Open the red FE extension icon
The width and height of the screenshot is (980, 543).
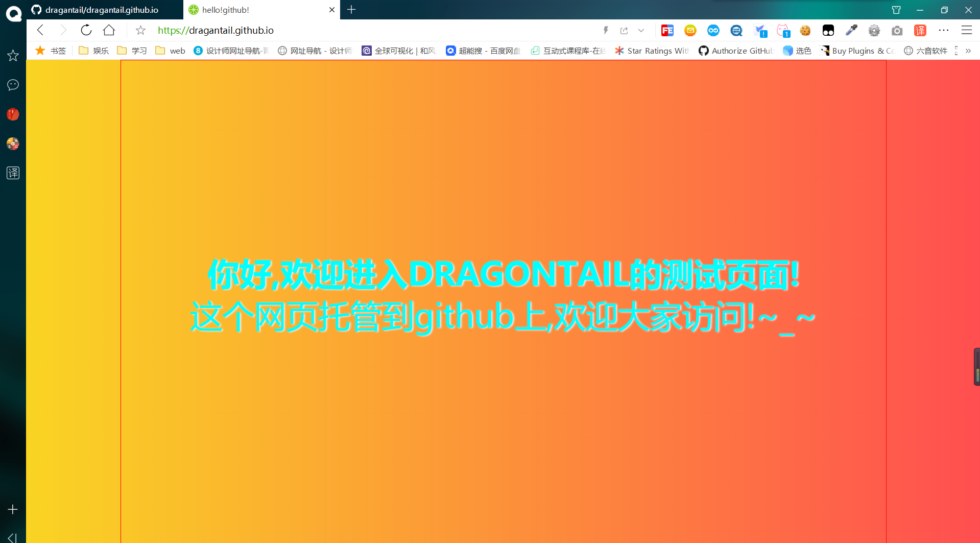pos(667,31)
